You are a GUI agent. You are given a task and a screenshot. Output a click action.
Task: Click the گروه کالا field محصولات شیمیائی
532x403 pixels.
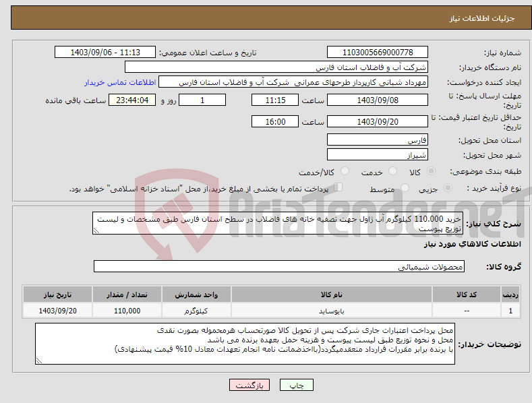tap(279, 267)
